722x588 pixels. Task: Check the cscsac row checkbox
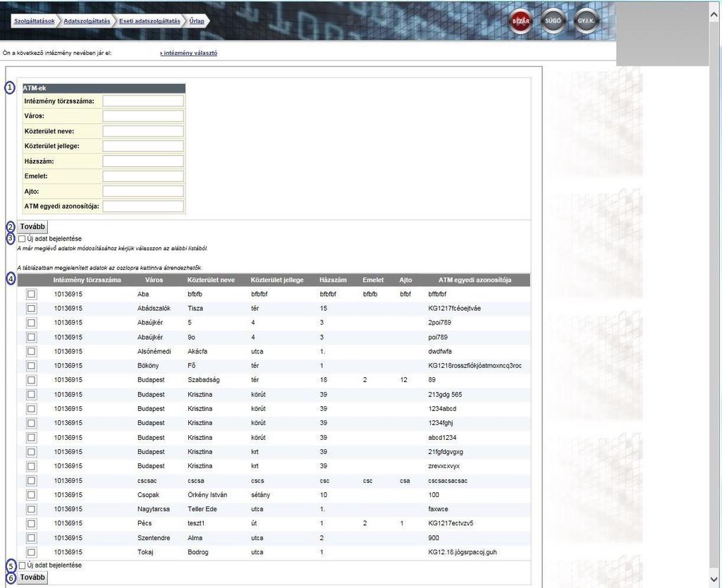(x=31, y=481)
